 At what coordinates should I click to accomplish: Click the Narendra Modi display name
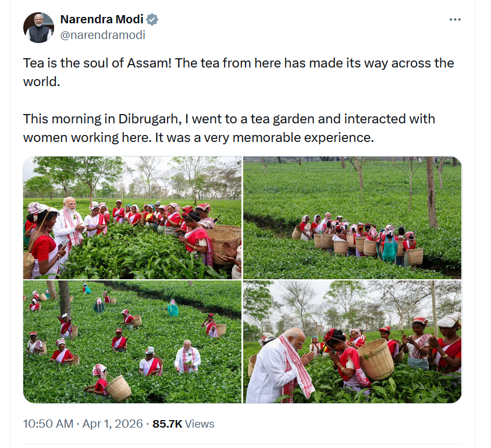click(x=102, y=19)
